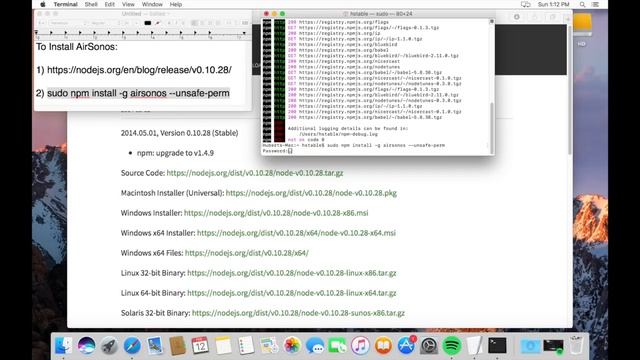640x360 pixels.
Task: Click the Solaris 32-bit Binary link
Action: point(298,313)
